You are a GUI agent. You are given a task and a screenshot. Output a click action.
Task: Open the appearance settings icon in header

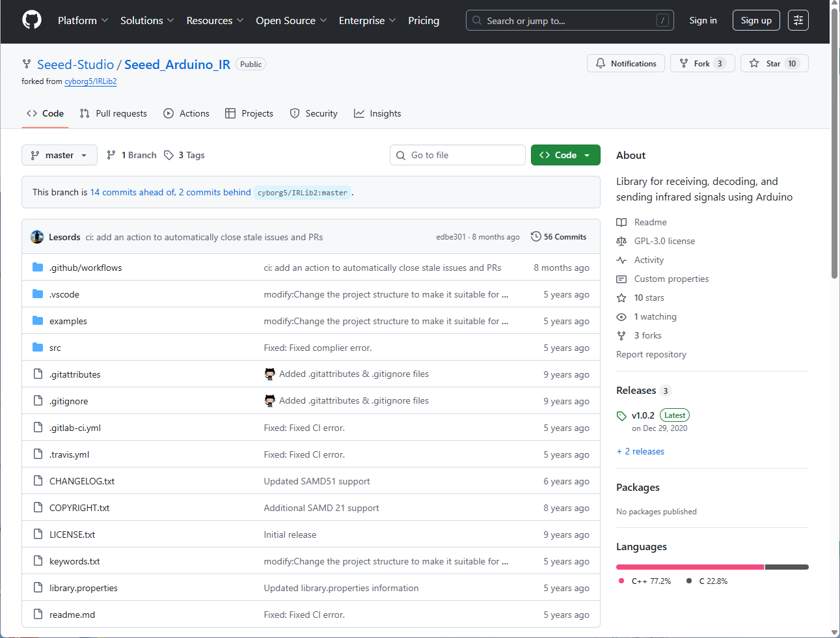tap(798, 20)
